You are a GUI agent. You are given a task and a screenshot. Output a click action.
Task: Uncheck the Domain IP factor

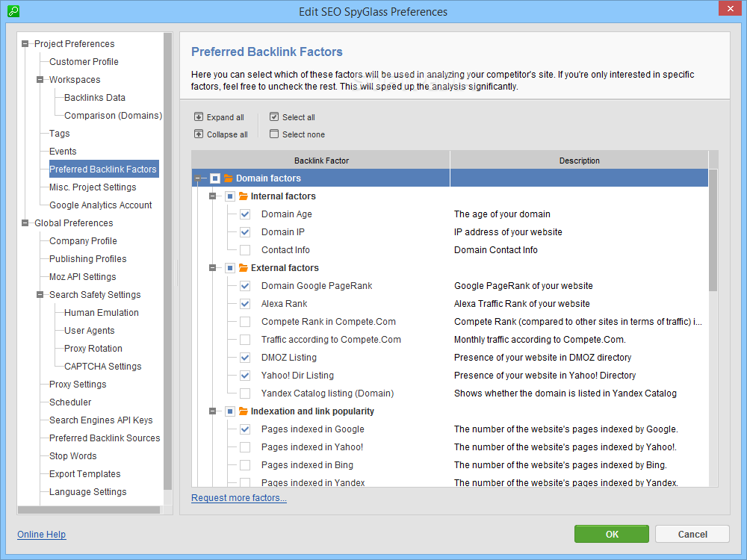click(245, 232)
